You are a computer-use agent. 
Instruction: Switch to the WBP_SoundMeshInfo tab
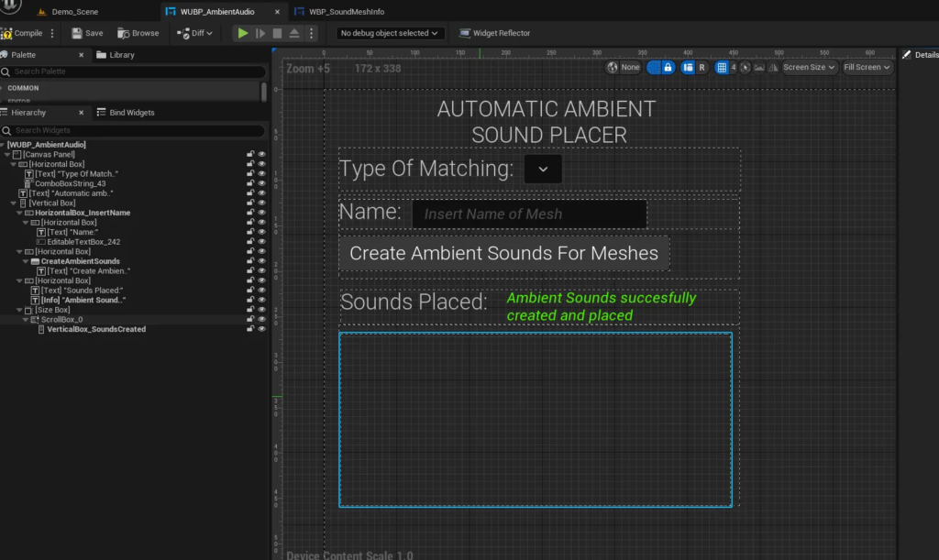(x=345, y=12)
